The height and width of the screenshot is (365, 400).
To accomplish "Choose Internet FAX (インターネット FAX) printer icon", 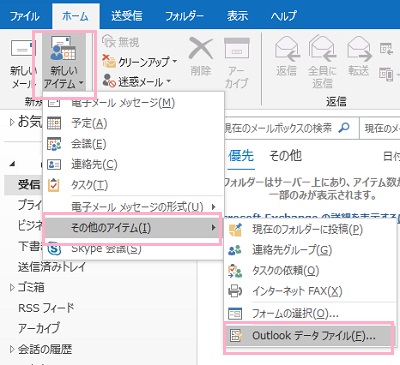I will point(235,291).
